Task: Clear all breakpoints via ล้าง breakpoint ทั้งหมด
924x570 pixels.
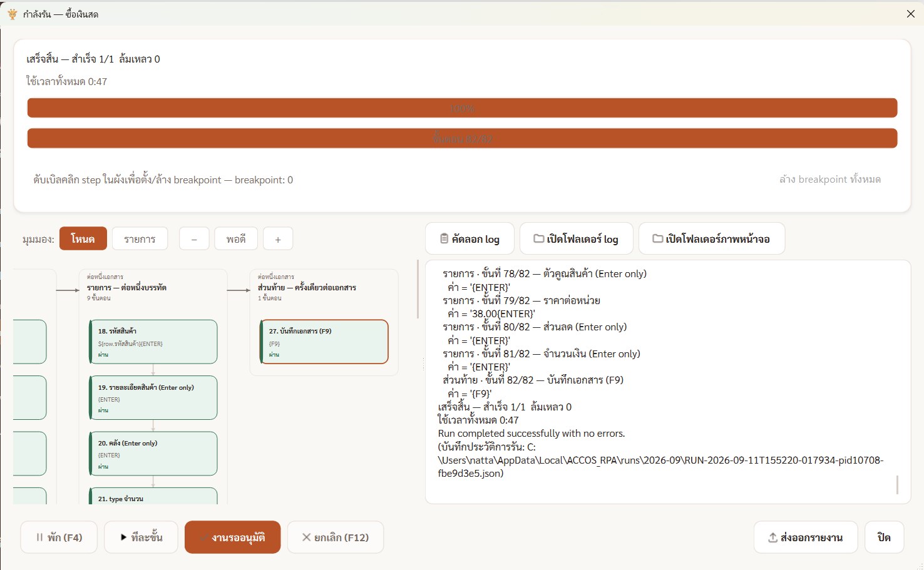Action: point(830,180)
